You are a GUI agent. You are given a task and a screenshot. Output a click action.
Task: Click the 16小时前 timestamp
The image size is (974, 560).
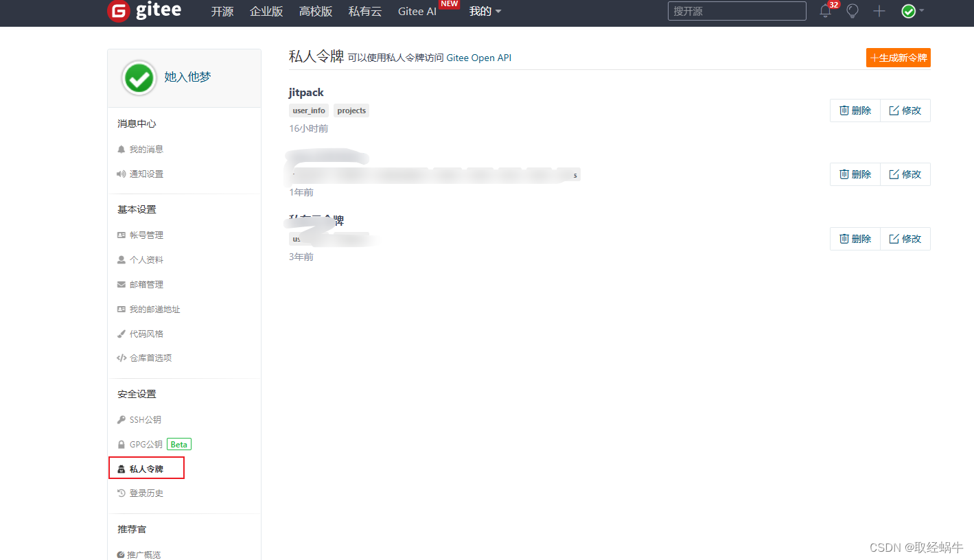[x=308, y=128]
